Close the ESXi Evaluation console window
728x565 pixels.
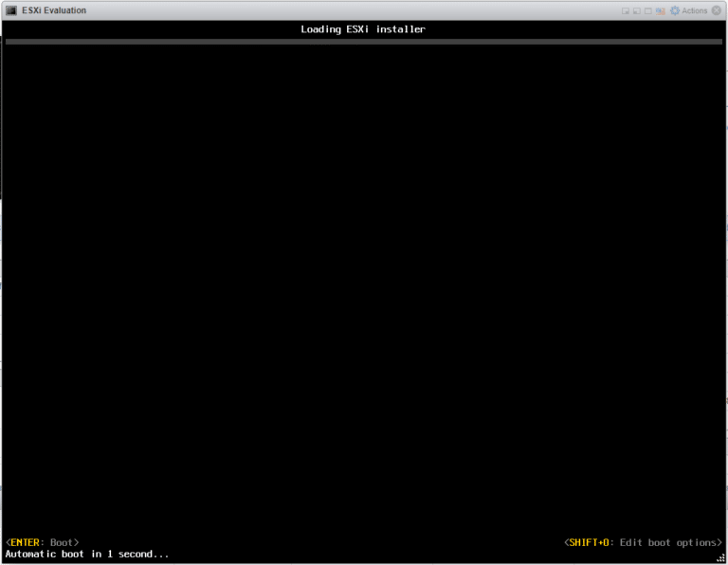[717, 10]
